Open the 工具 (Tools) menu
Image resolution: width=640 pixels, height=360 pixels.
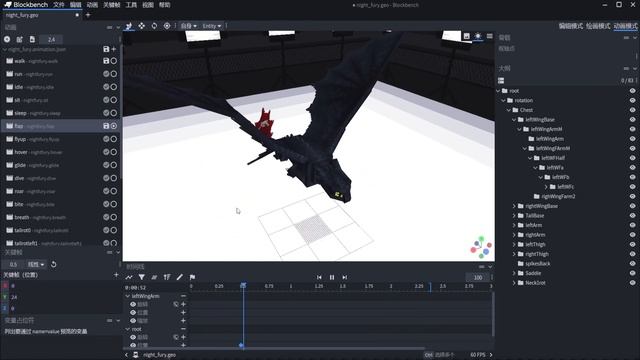(131, 5)
